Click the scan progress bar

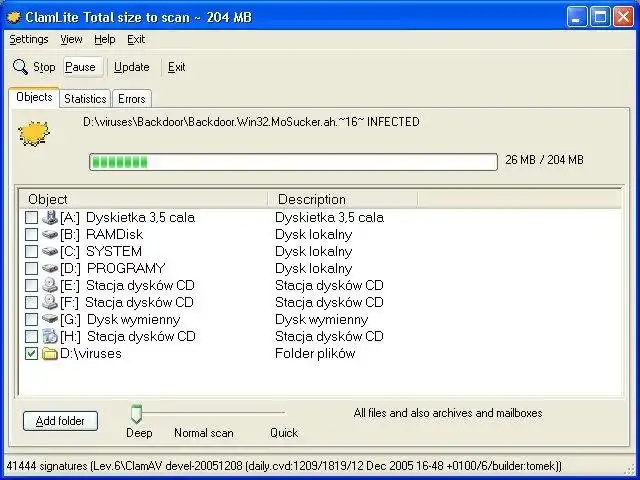pyautogui.click(x=293, y=162)
